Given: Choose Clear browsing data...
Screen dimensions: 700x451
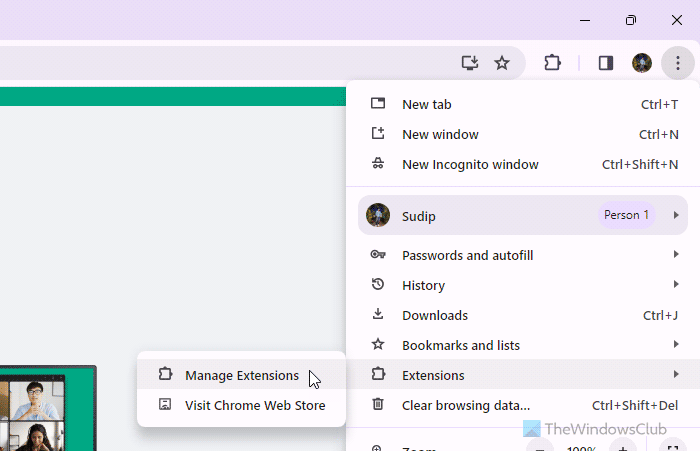Looking at the screenshot, I should coord(523,405).
